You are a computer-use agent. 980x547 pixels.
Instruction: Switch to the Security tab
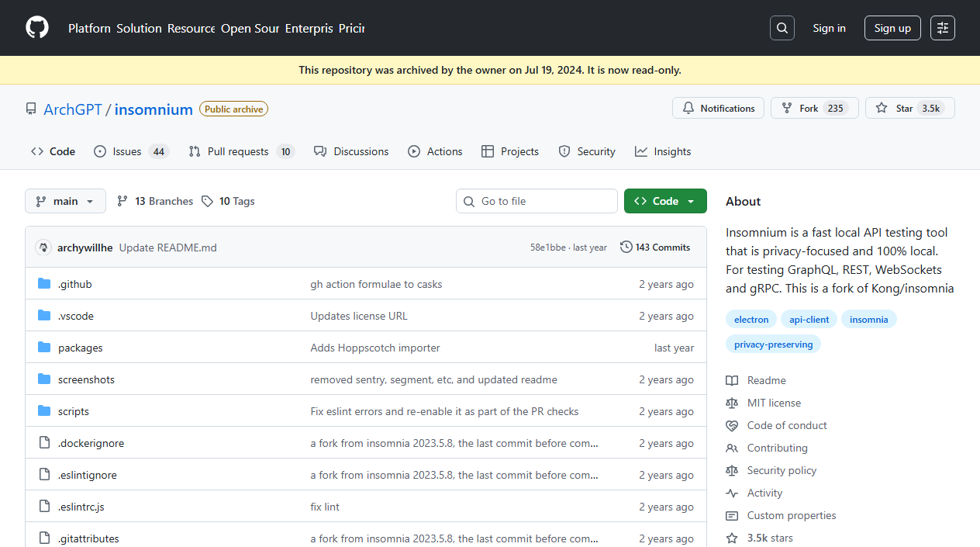pos(587,151)
